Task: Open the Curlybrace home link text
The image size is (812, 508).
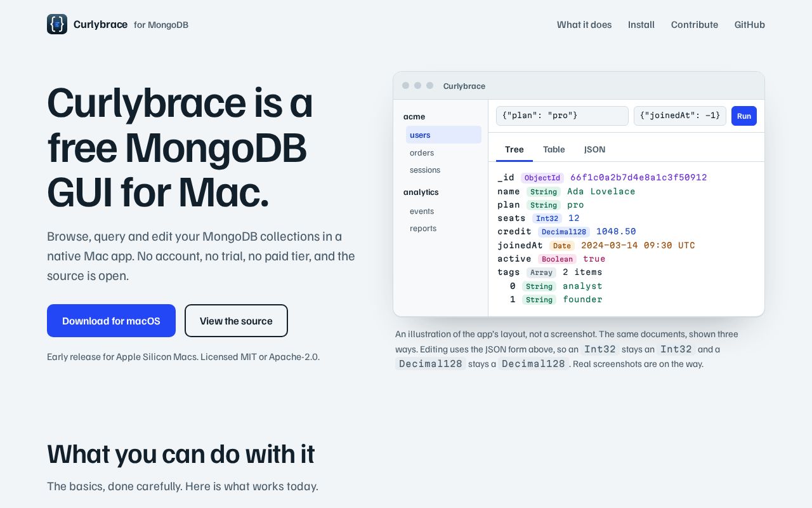Action: [x=100, y=24]
